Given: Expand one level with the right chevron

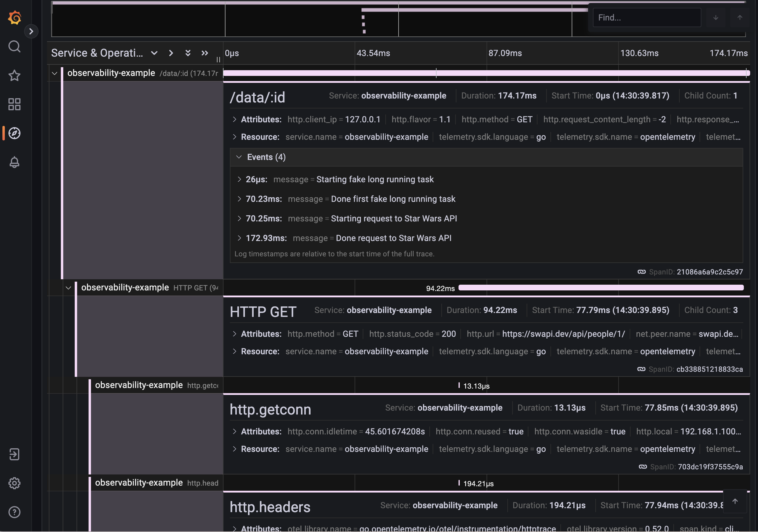Looking at the screenshot, I should click(x=171, y=53).
